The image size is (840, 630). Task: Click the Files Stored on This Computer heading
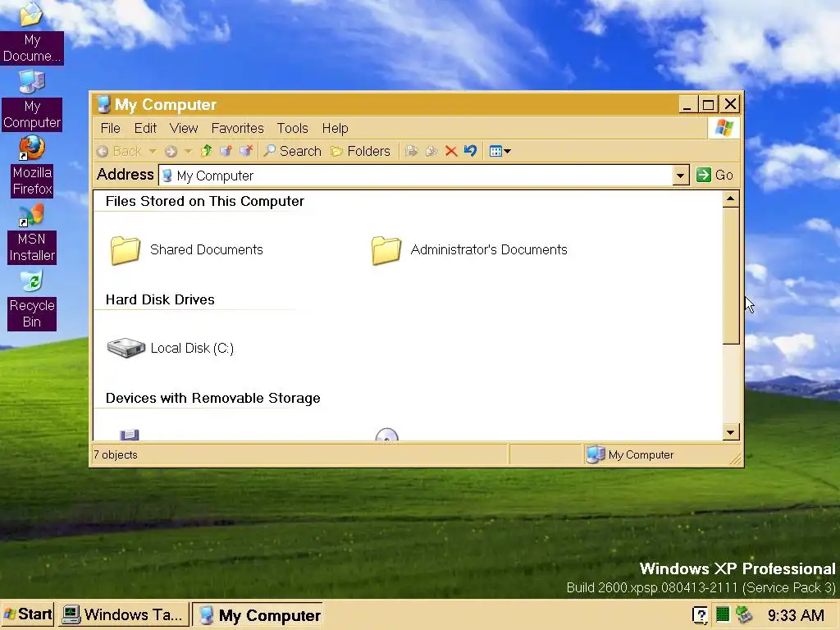(204, 202)
